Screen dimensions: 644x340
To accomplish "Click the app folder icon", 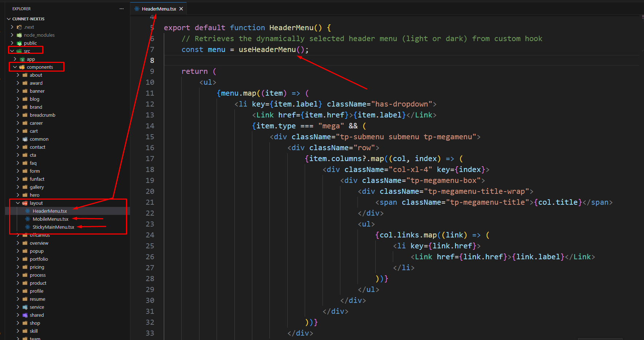I will pos(22,59).
